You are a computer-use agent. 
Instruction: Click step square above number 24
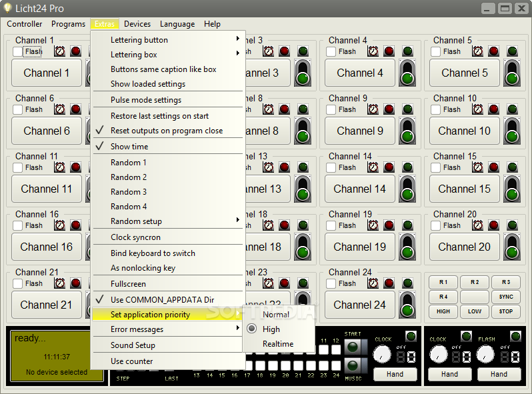tap(336, 365)
